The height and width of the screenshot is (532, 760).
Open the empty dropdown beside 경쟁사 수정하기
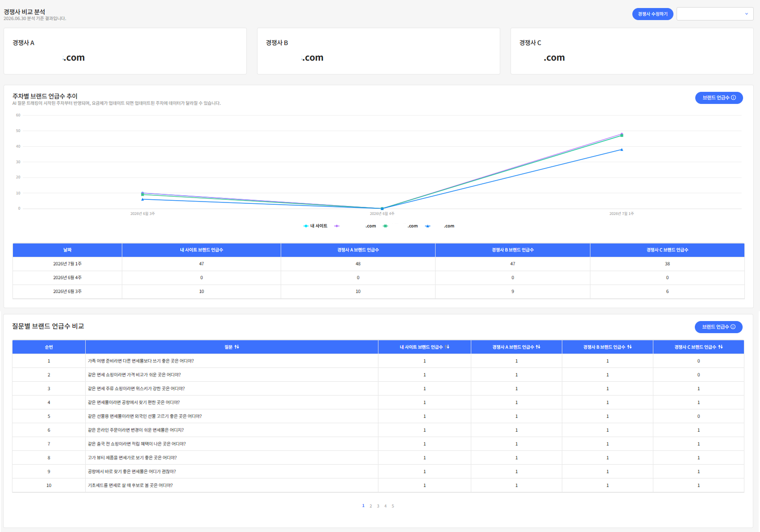click(x=715, y=14)
